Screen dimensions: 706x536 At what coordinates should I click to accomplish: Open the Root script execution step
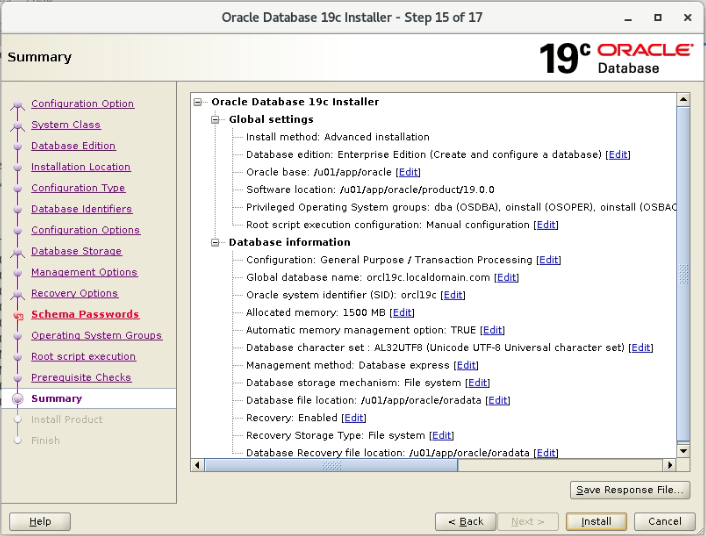click(83, 356)
